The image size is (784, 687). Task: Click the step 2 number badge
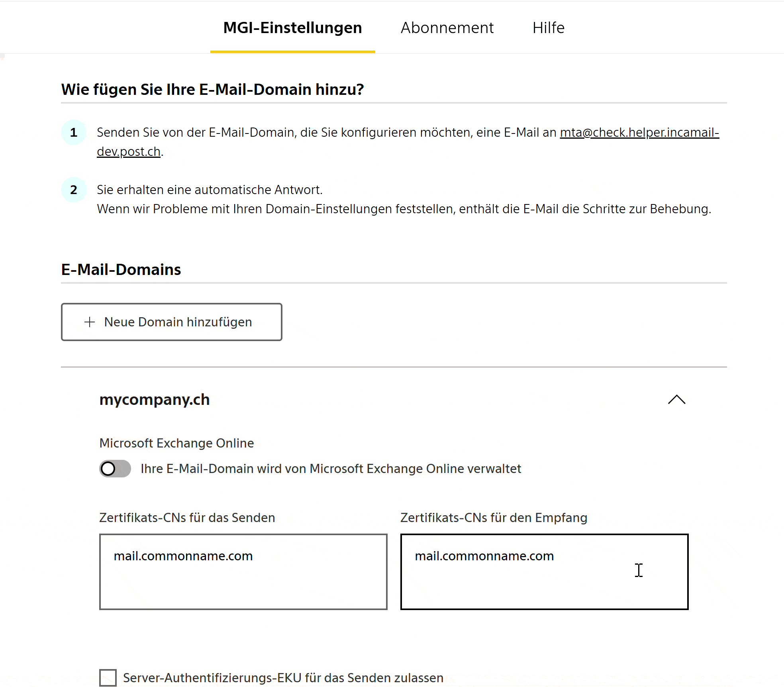click(74, 190)
